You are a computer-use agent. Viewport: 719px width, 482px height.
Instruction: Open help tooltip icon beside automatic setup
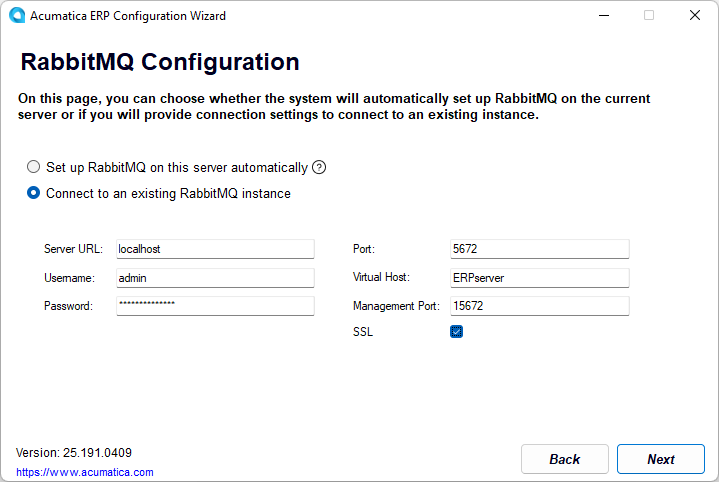(319, 168)
